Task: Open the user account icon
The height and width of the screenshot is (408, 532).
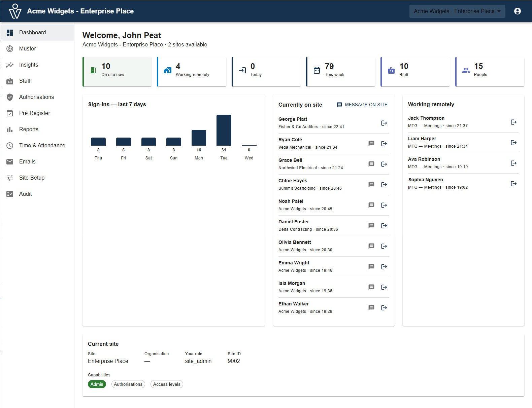Action: 518,11
